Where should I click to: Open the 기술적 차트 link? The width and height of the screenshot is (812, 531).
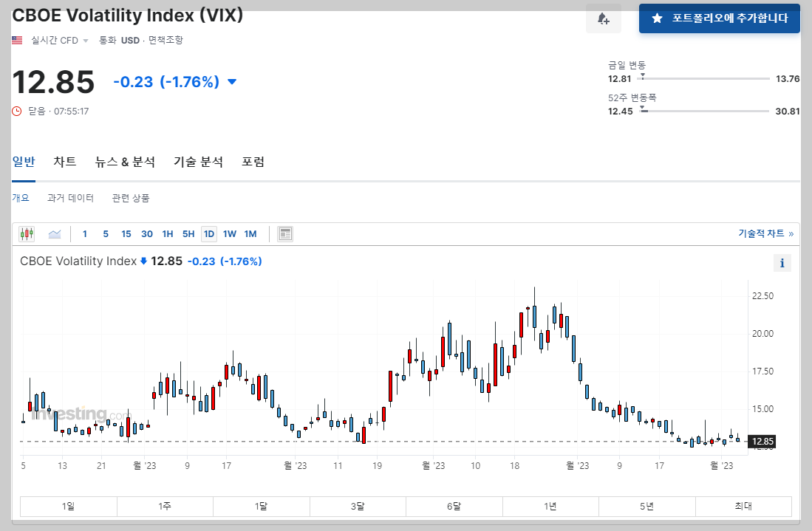tap(766, 234)
